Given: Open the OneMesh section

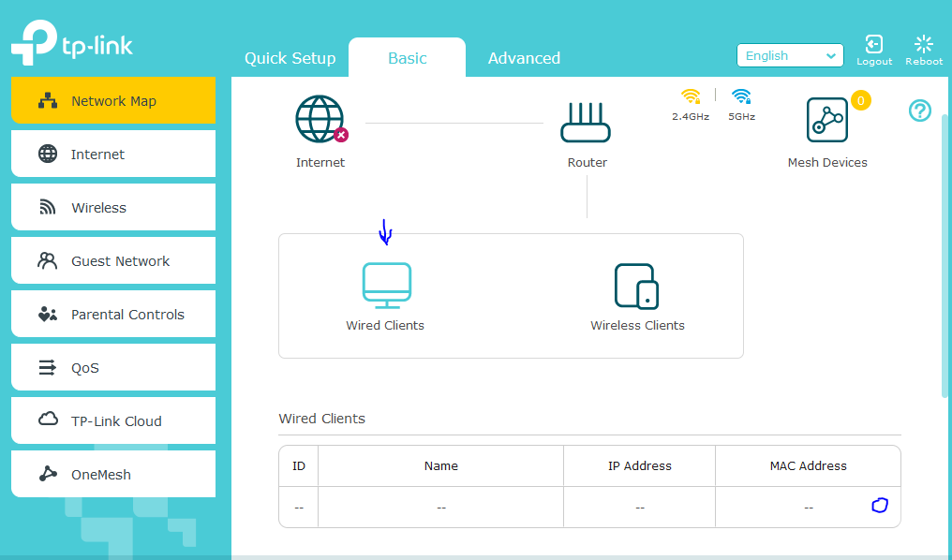Looking at the screenshot, I should click(113, 474).
